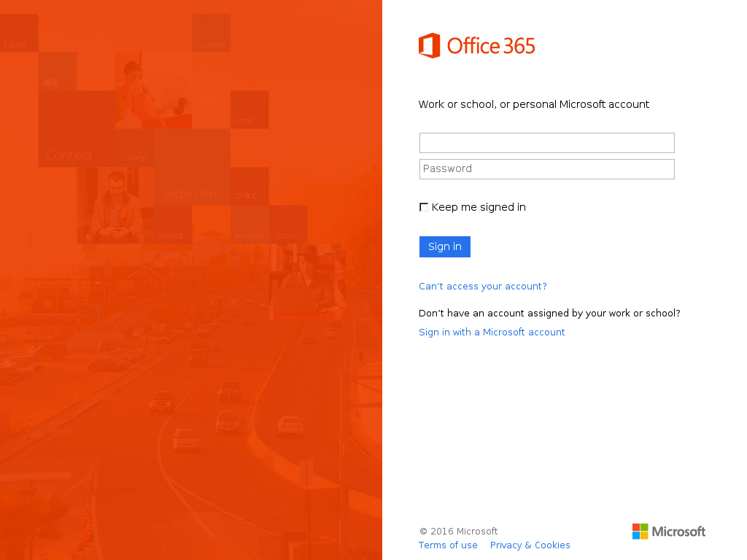The height and width of the screenshot is (560, 747).
Task: Click 'Don't have an account assigned' text
Action: [549, 313]
